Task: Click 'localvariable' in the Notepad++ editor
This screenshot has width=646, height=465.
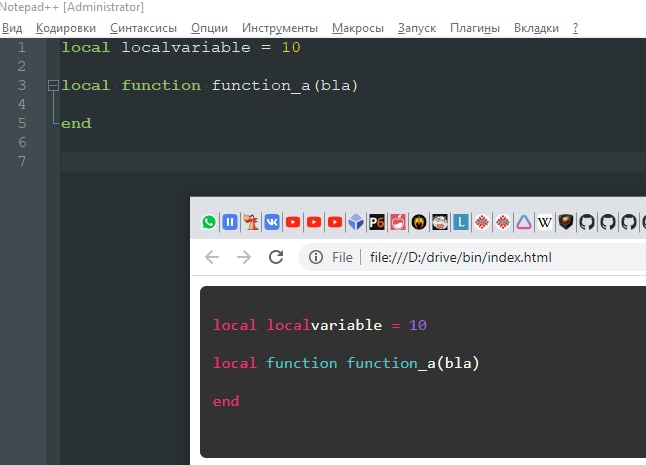Action: pos(186,47)
